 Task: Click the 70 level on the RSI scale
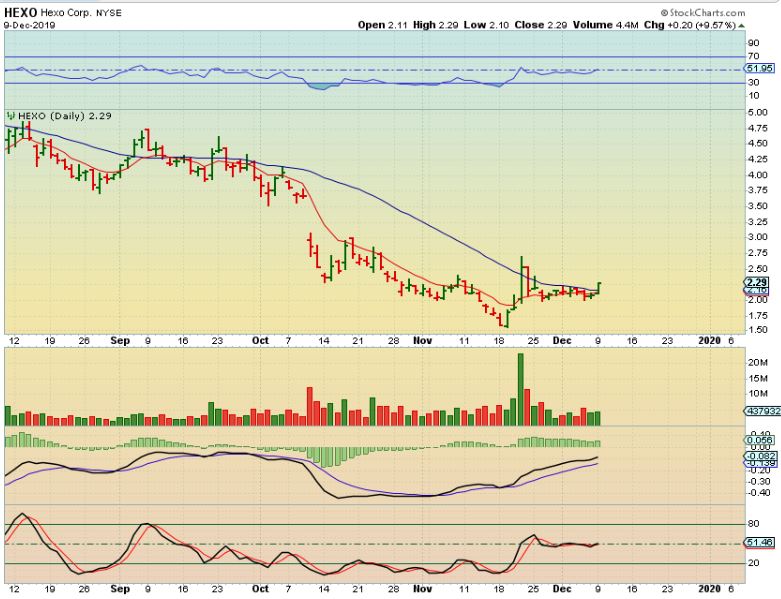[x=753, y=56]
